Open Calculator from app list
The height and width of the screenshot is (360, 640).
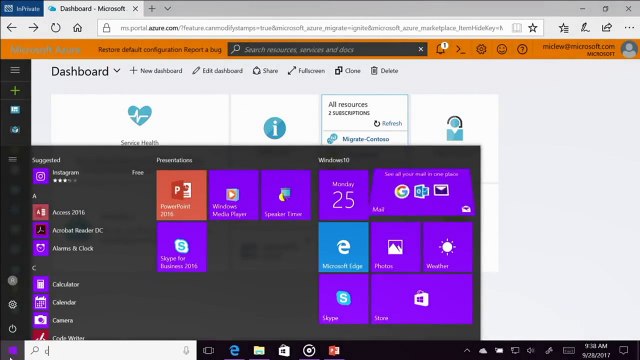pos(89,284)
